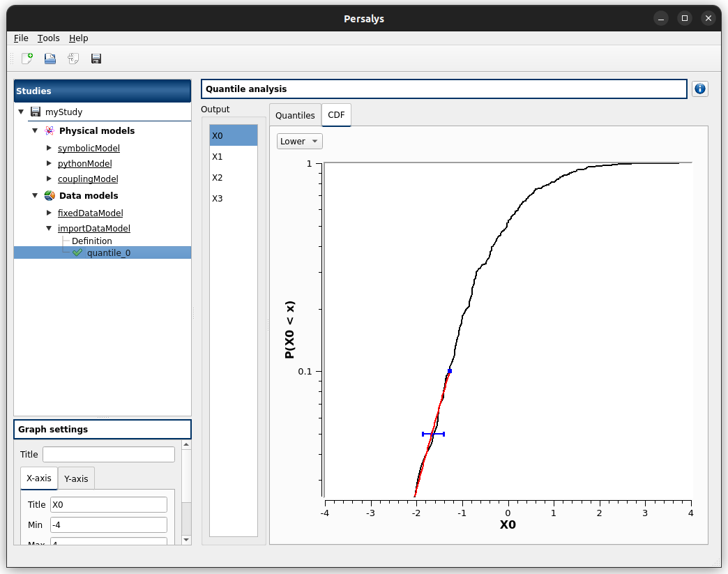Click the blue information icon
The width and height of the screenshot is (728, 574).
[700, 89]
